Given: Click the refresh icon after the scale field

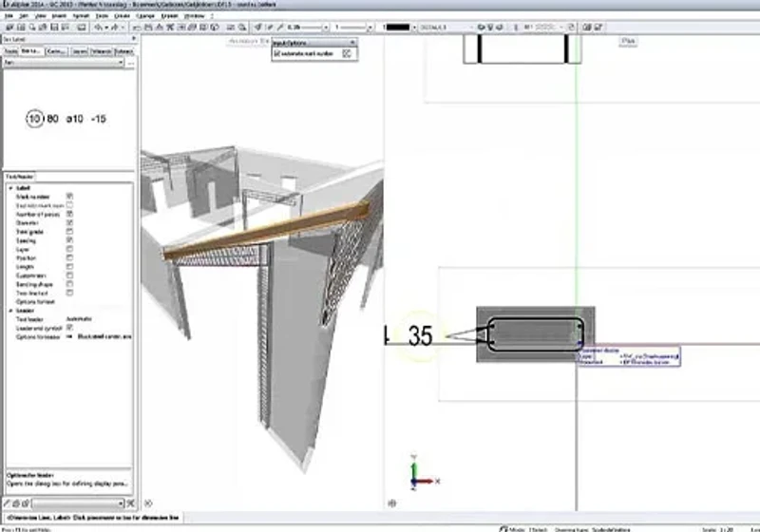Looking at the screenshot, I should click(x=571, y=28).
